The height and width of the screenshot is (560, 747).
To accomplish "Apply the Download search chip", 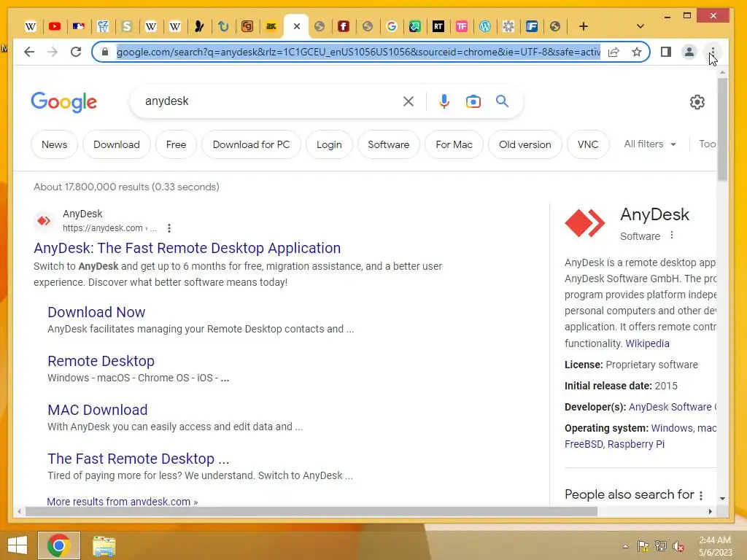I will [x=117, y=144].
